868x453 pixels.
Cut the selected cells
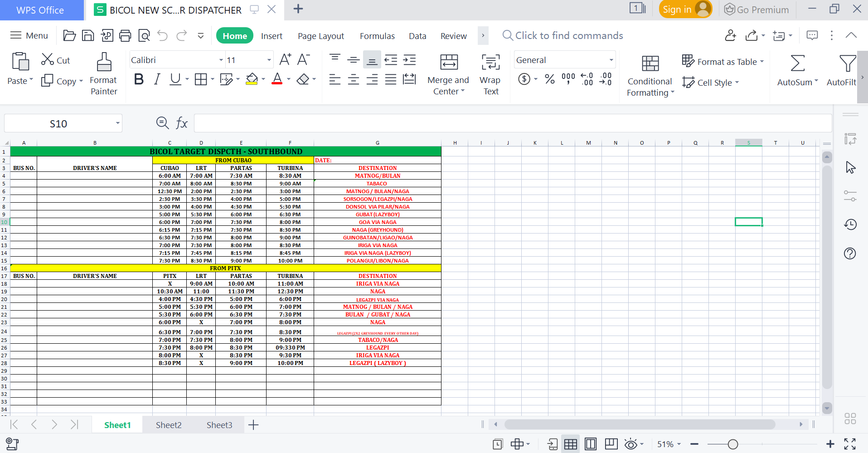(56, 60)
